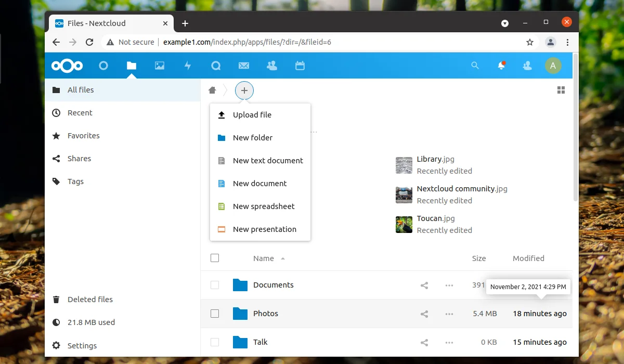Open the Photos app icon in header
This screenshot has width=624, height=364.
[x=160, y=66]
